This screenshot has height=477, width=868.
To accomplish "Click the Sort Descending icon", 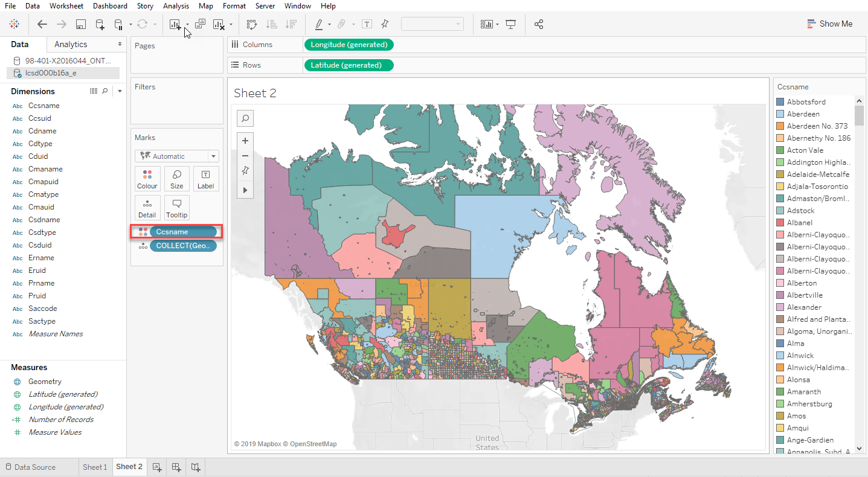I will pos(291,24).
